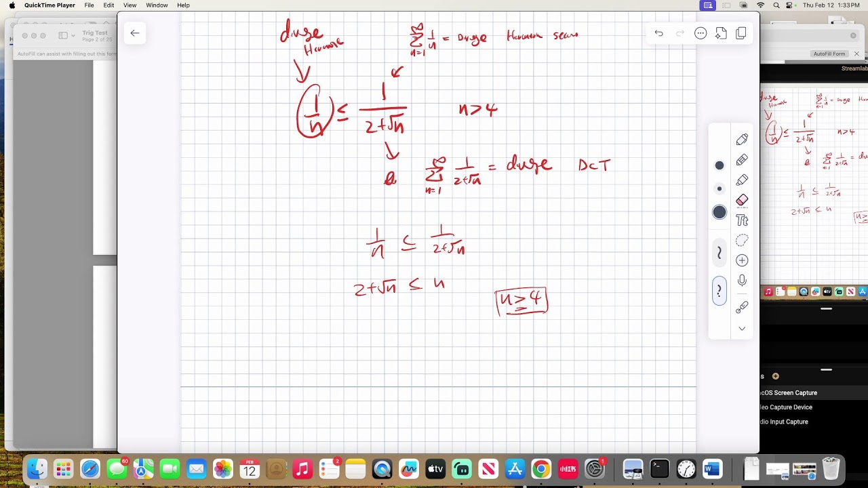Click the AutoFill Form button
The width and height of the screenshot is (868, 488).
[829, 54]
